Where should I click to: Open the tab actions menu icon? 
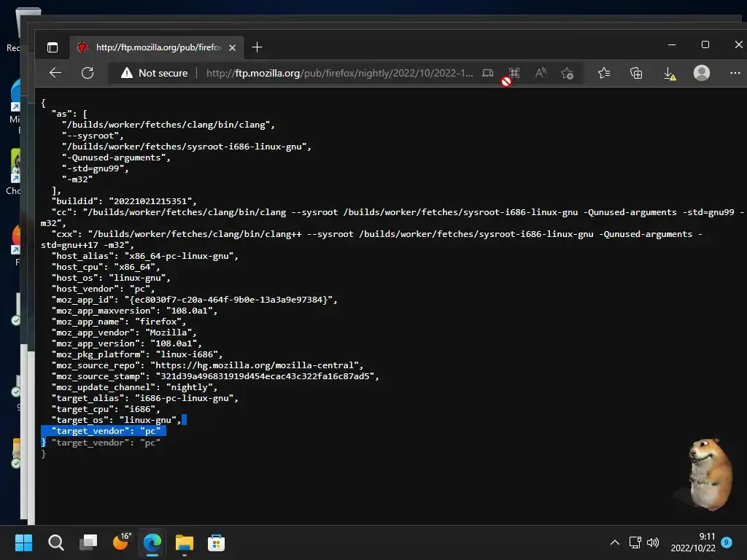[x=53, y=47]
